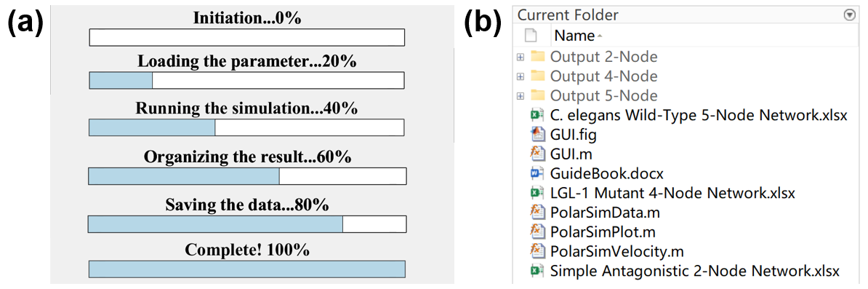
Task: Click the Excel icon for C. elegans Wild-Type file
Action: (x=537, y=115)
